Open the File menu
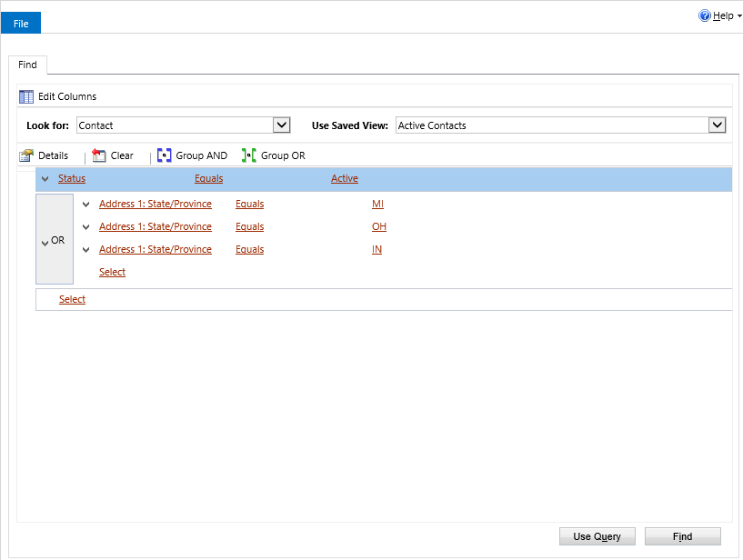 click(21, 24)
